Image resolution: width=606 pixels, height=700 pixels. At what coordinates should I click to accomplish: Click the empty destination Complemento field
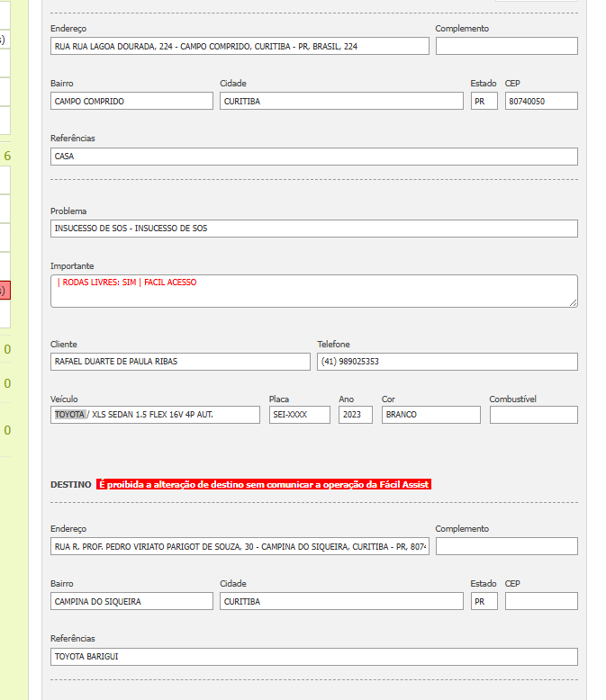[x=507, y=546]
